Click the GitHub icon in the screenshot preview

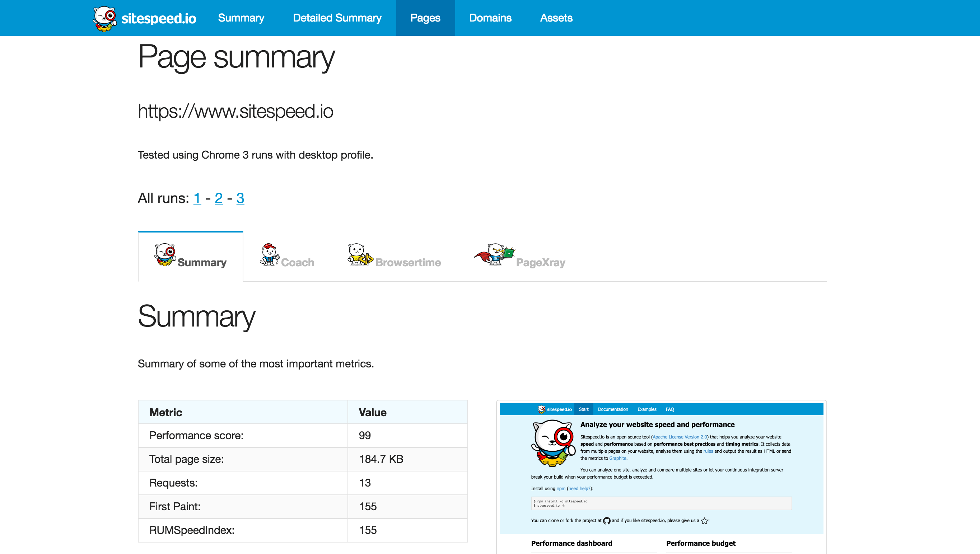[x=607, y=521]
